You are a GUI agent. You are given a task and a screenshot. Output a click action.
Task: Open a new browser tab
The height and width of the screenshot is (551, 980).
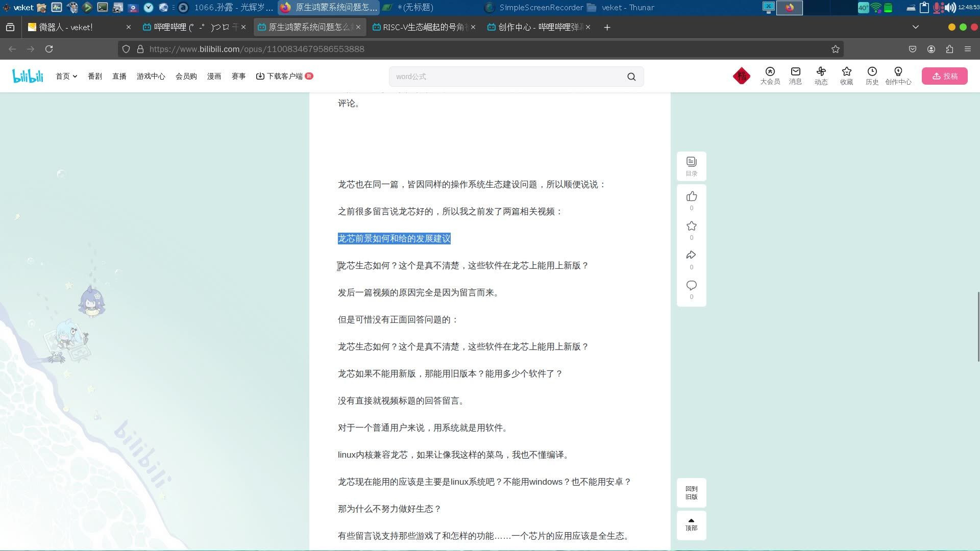click(607, 27)
